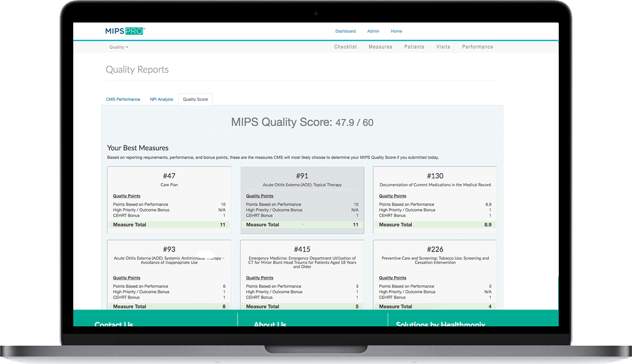Open the Checklist menu item

(x=345, y=47)
